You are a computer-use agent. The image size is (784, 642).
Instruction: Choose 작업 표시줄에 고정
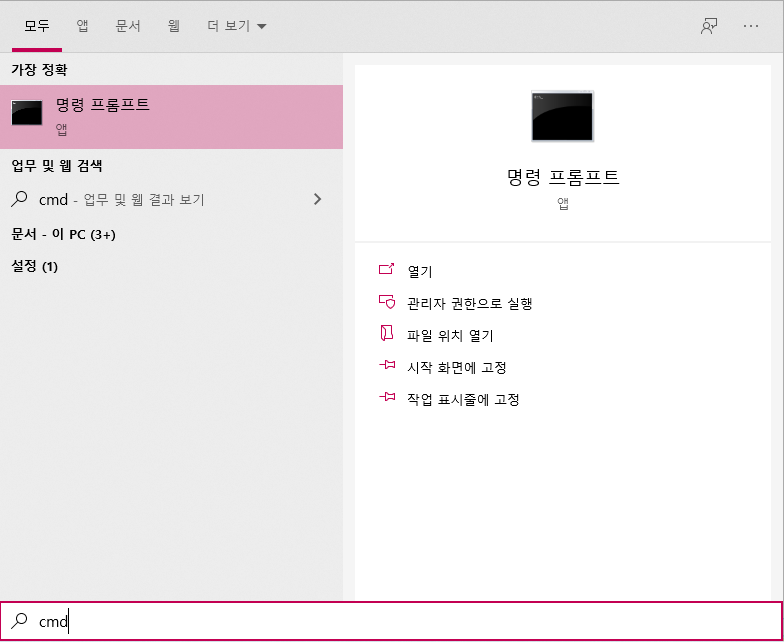coord(463,400)
